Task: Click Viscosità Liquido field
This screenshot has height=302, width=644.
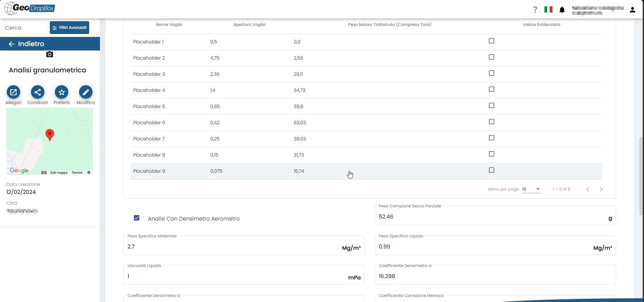Action: [x=244, y=275]
